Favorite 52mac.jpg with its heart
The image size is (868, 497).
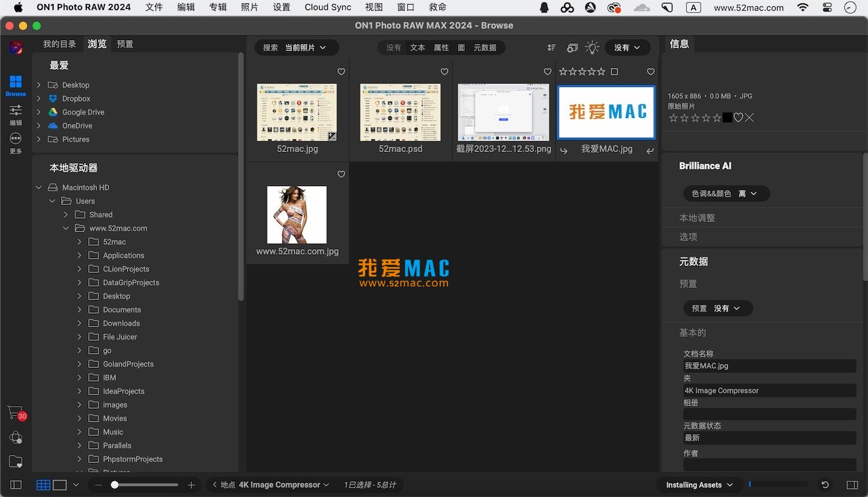tap(341, 72)
